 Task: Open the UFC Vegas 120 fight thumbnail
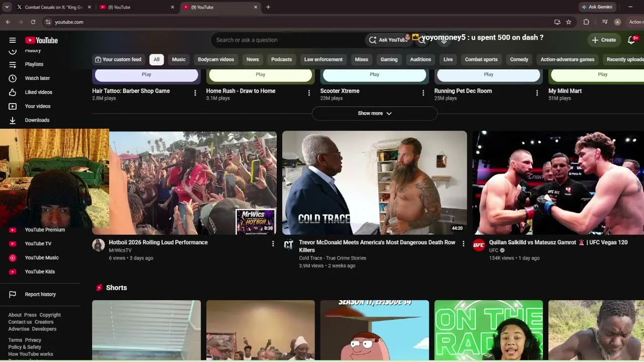tap(558, 183)
